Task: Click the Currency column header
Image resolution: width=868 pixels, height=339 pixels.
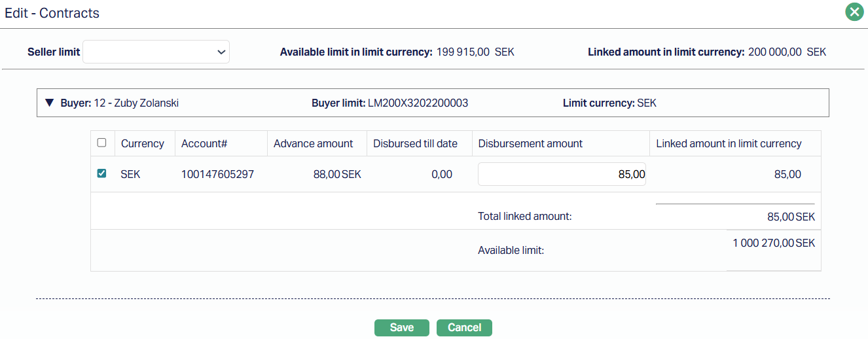Action: point(143,144)
